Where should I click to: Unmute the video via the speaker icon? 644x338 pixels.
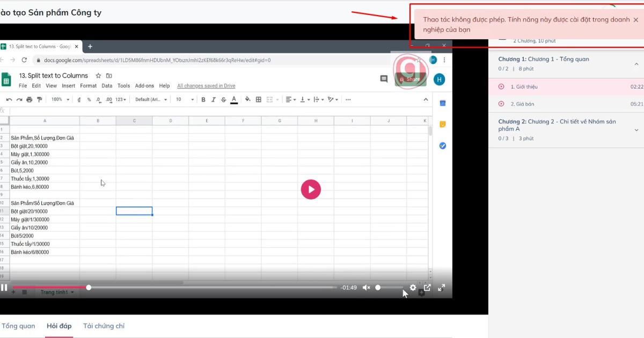tap(367, 288)
